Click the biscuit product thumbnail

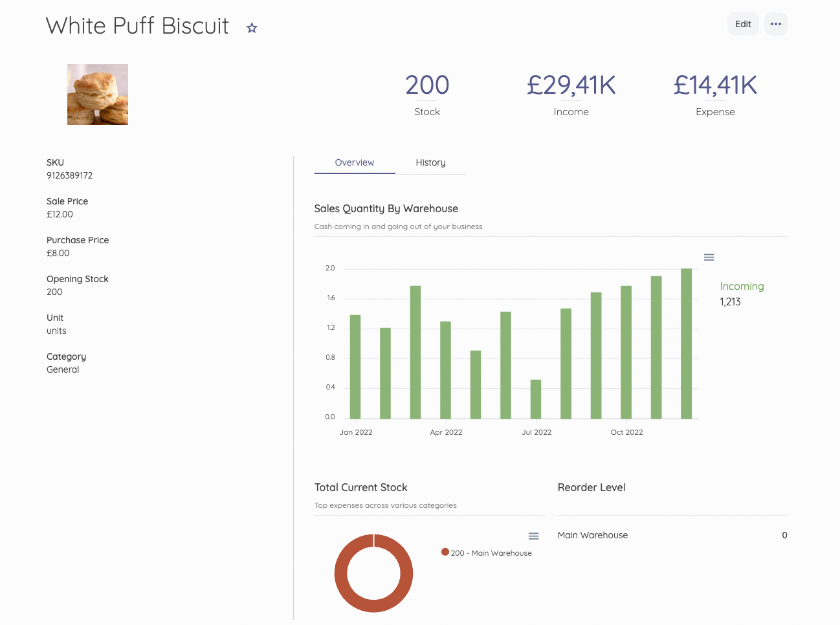click(x=98, y=94)
